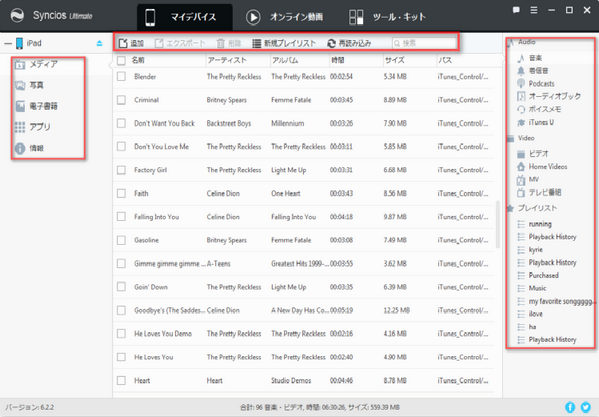Check the box for Heart
Screen dimensions: 599x417
(x=121, y=380)
